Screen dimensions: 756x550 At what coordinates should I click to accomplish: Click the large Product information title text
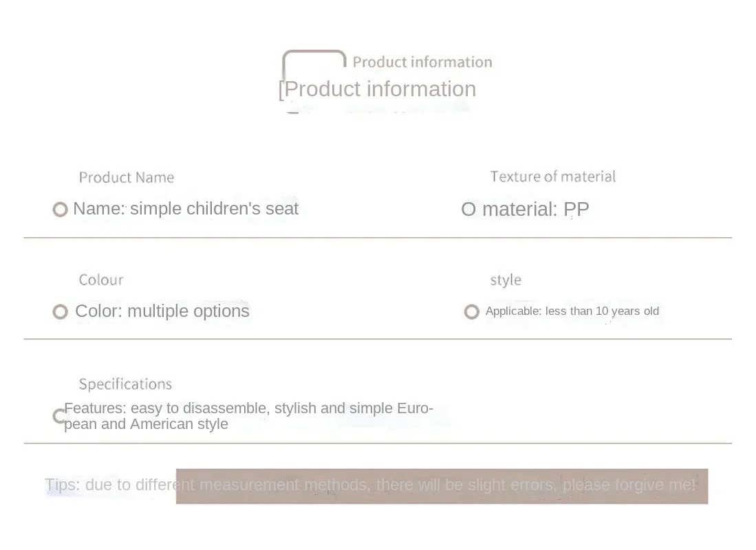(x=378, y=89)
